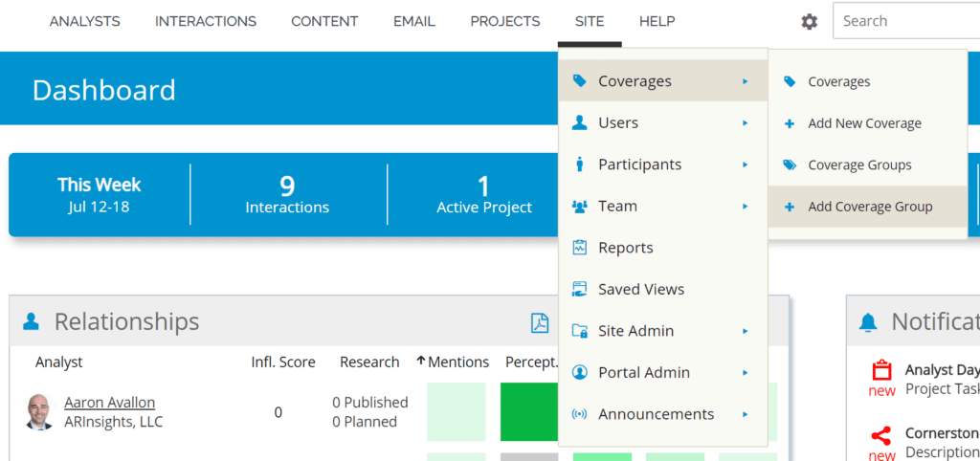Click the Announcements broadcast icon
980x461 pixels.
(x=579, y=414)
